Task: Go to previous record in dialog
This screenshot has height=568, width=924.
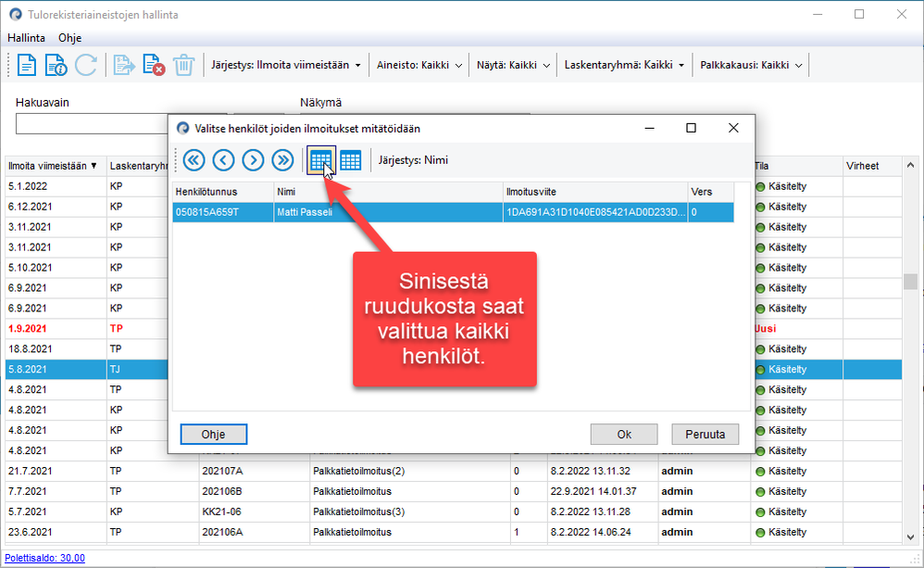Action: [223, 160]
